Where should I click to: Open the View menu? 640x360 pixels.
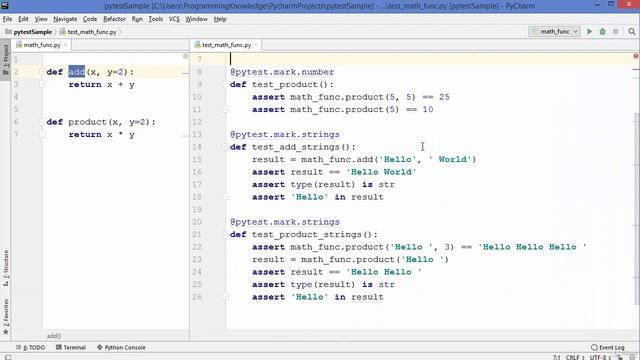click(x=41, y=19)
